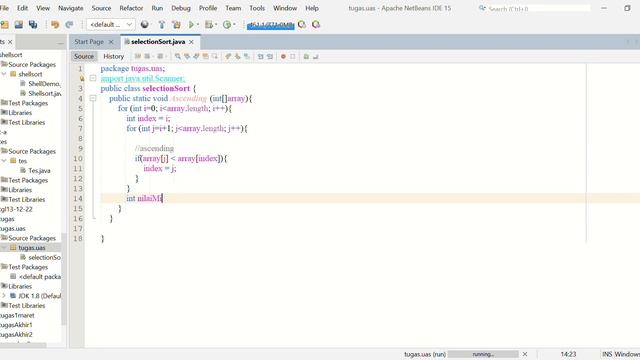
Task: Toggle Rectangular Selection in editor toolbar
Action: [215, 56]
